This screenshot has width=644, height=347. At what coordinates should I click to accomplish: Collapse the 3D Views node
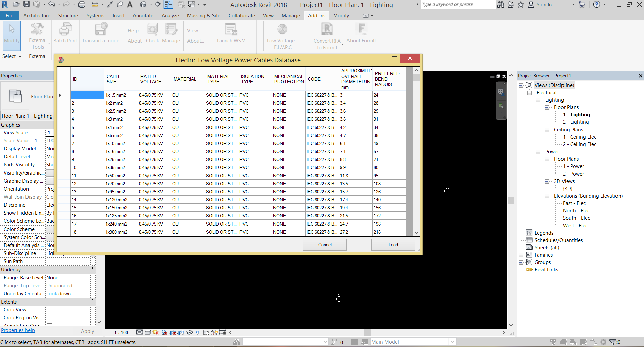[547, 181]
